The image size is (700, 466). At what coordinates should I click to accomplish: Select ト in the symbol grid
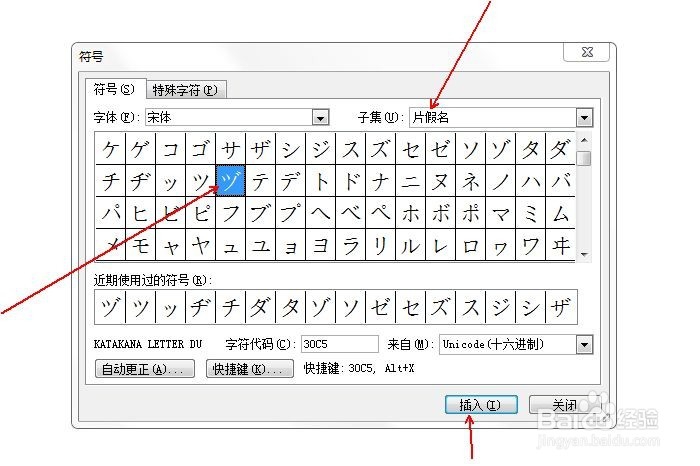pyautogui.click(x=321, y=181)
